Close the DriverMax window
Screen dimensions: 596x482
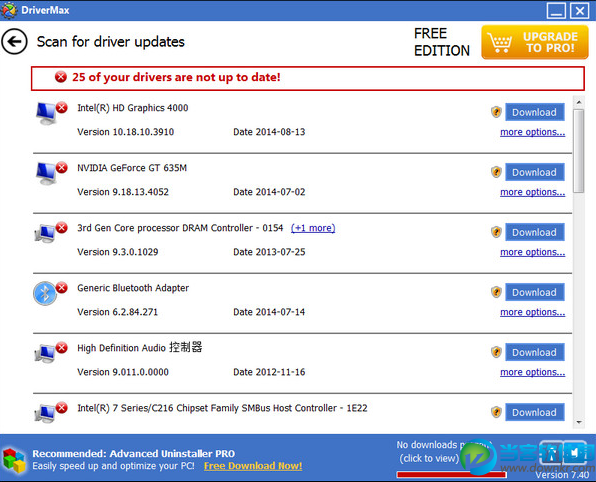click(579, 11)
